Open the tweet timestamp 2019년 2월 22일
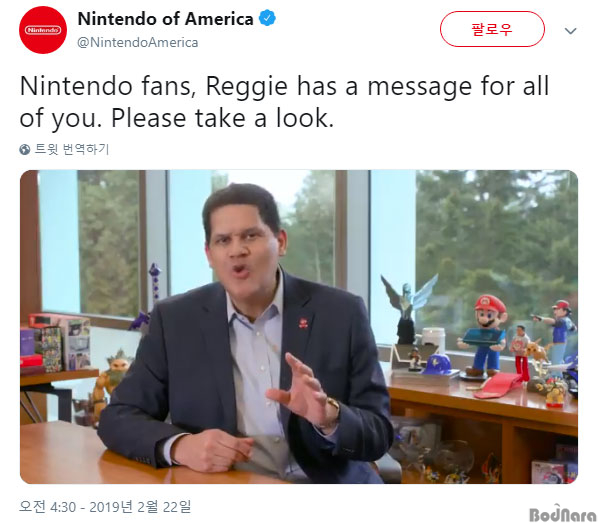Image resolution: width=600 pixels, height=525 pixels. [105, 507]
